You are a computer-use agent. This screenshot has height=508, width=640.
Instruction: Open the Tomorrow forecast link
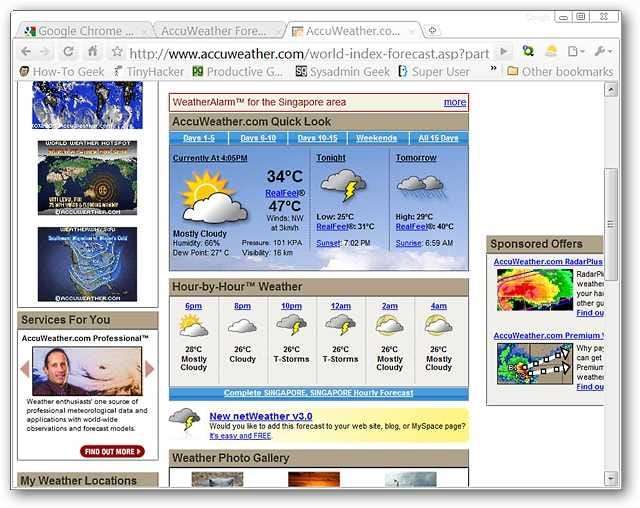(x=416, y=158)
